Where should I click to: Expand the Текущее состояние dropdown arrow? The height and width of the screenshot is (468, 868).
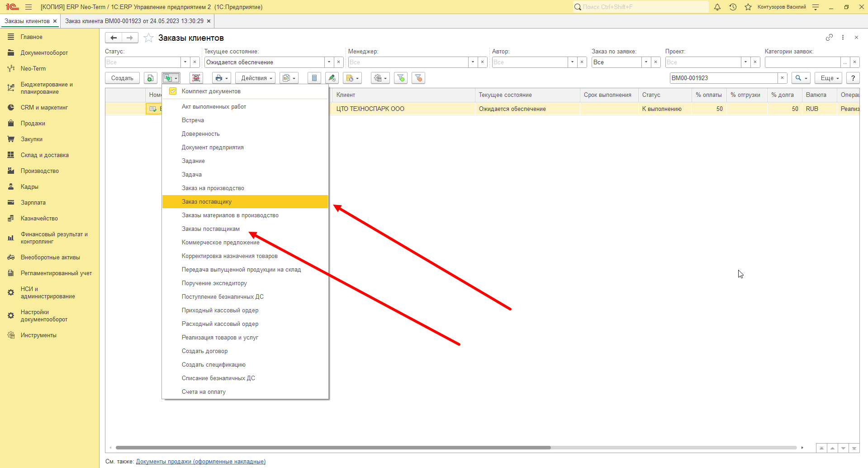(x=329, y=62)
